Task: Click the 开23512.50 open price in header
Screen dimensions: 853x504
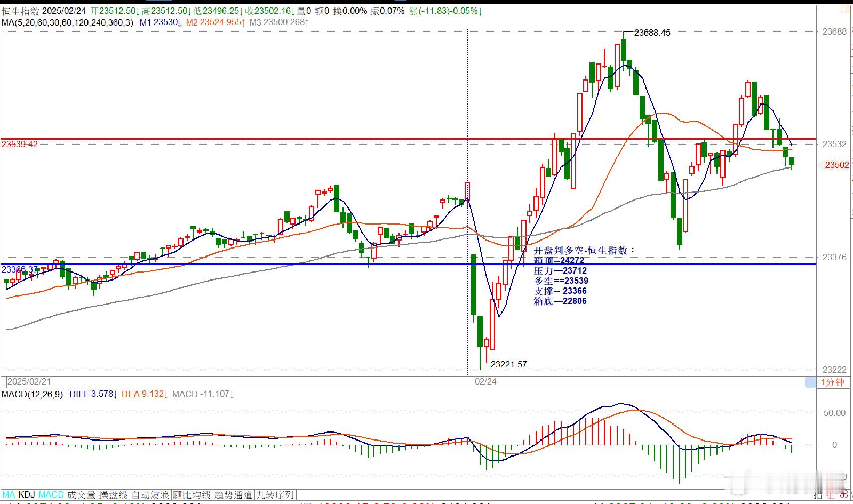Action: tap(114, 11)
